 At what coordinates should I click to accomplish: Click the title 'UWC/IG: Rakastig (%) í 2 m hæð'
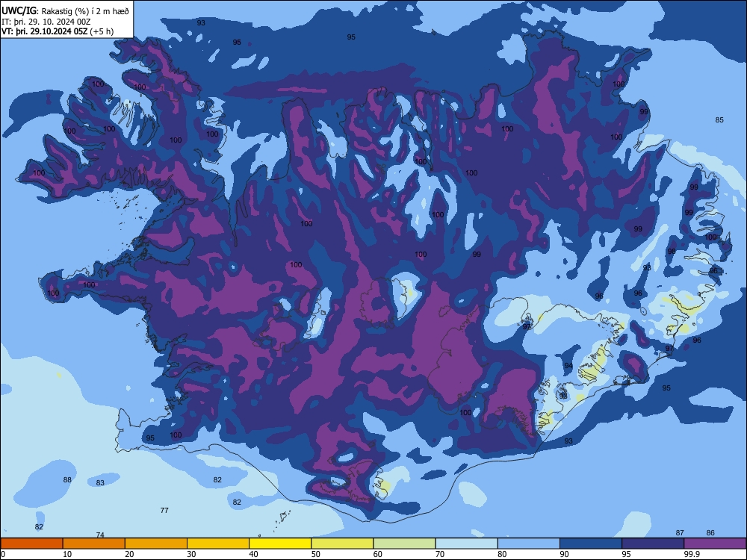pos(65,11)
